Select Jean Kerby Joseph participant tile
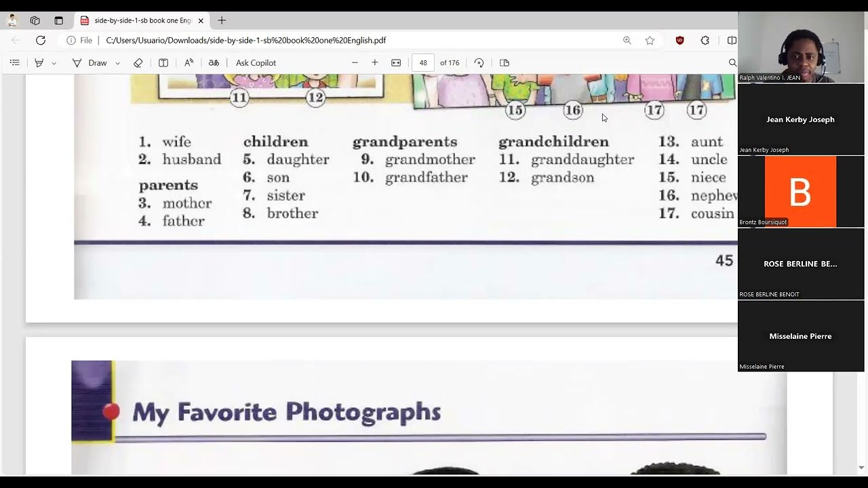The height and width of the screenshot is (488, 868). coord(801,119)
